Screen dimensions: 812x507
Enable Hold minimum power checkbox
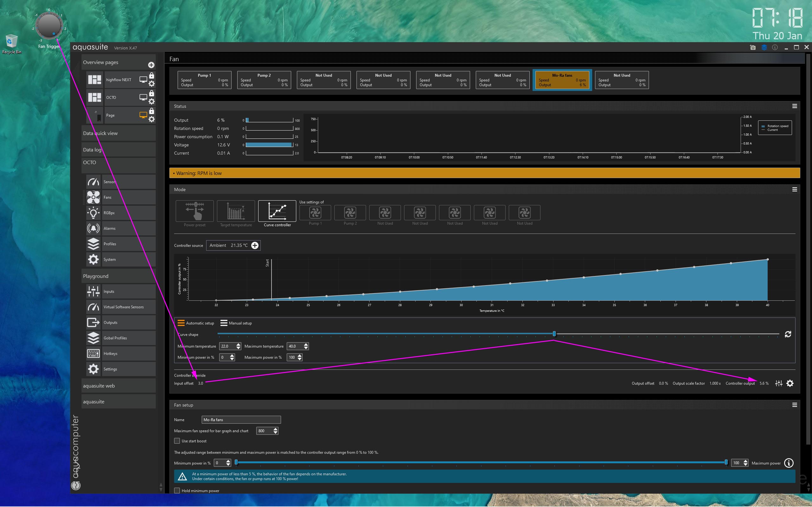click(177, 491)
